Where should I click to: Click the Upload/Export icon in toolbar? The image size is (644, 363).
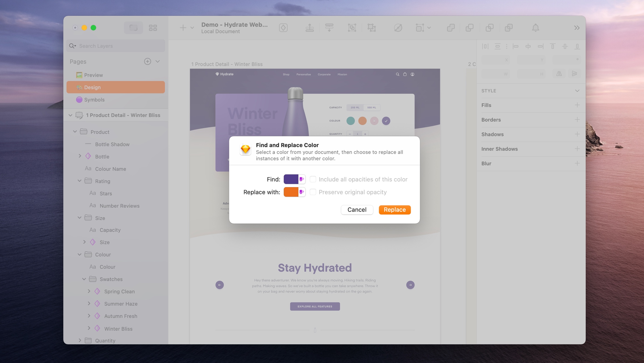310,28
